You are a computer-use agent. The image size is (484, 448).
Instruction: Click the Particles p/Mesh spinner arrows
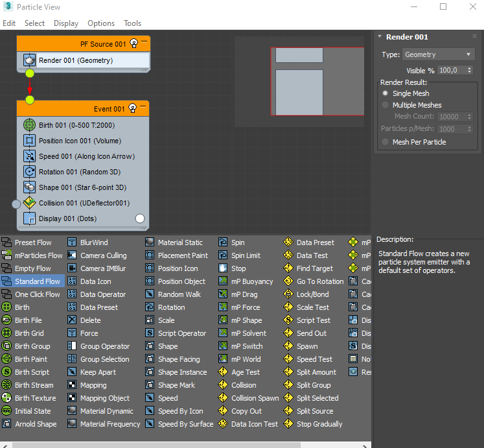(470, 129)
